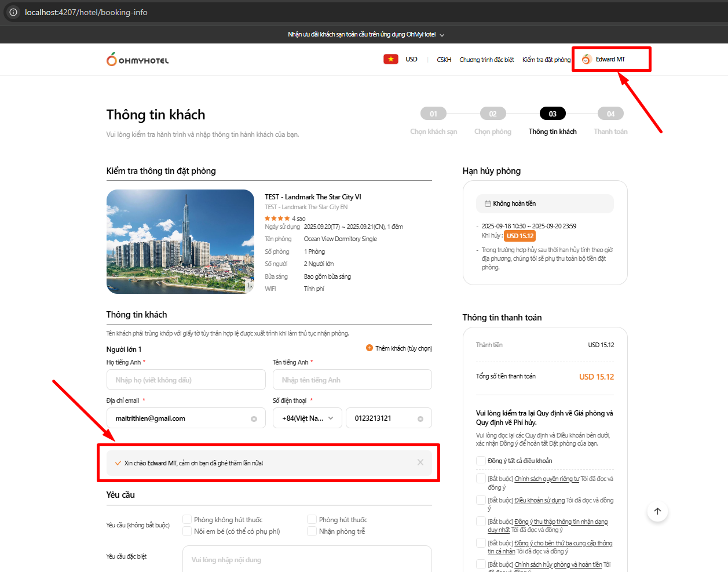
Task: Click the scroll-to-top arrow button
Action: 657,511
